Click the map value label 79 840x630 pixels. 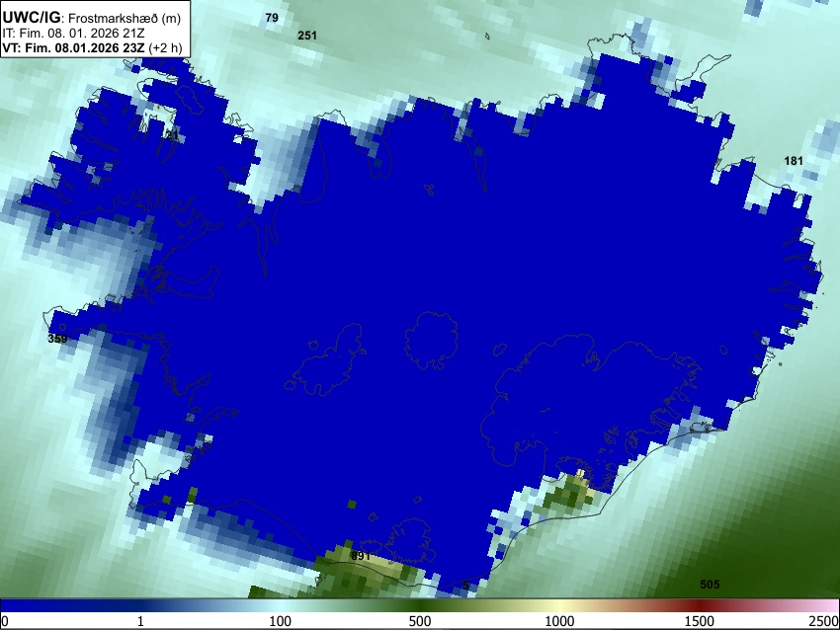pyautogui.click(x=272, y=18)
